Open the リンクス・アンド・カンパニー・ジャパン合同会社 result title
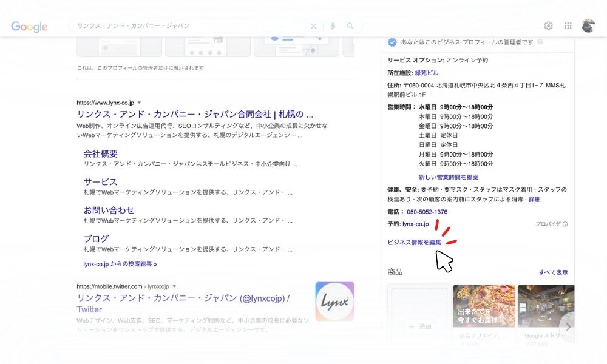 [x=195, y=114]
